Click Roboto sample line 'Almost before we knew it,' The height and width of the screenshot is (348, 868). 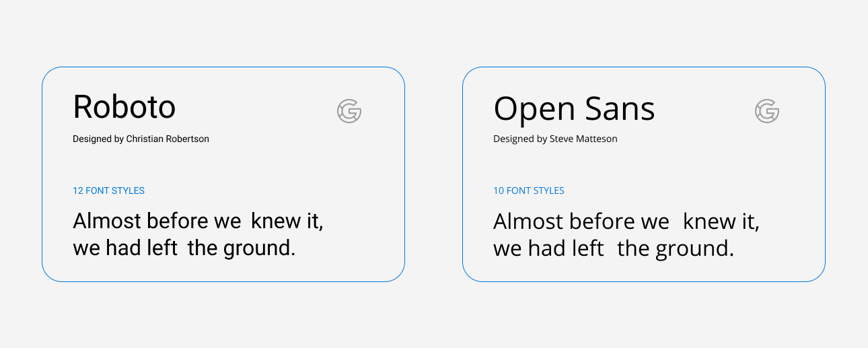click(198, 221)
